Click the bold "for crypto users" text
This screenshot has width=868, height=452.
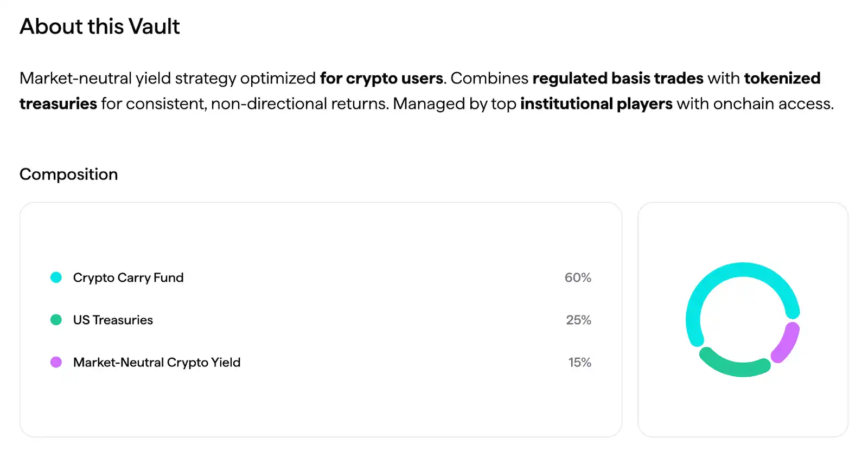click(381, 78)
